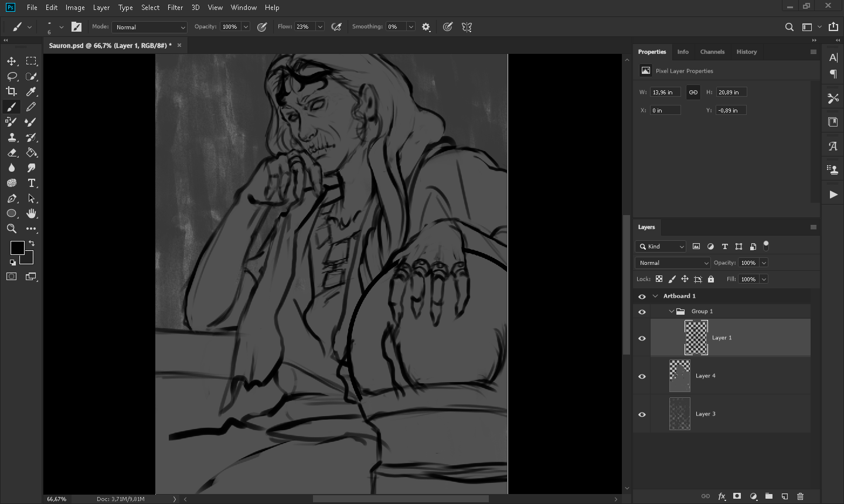Swap foreground and background colors

[32, 243]
